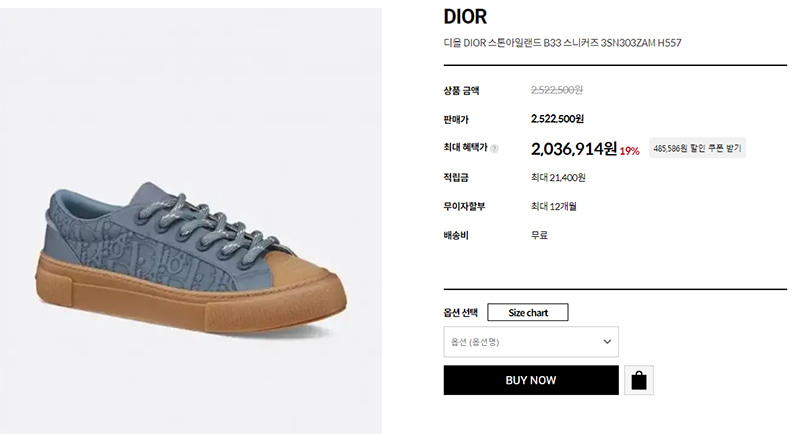Get the 485,586원 discount coupon
Viewport: 800px width, 434px height.
point(697,148)
